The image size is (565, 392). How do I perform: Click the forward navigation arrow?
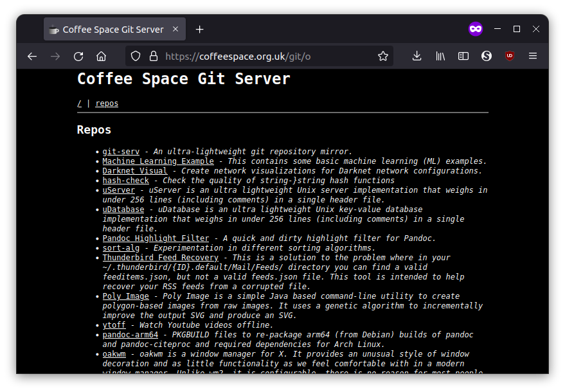(x=55, y=56)
